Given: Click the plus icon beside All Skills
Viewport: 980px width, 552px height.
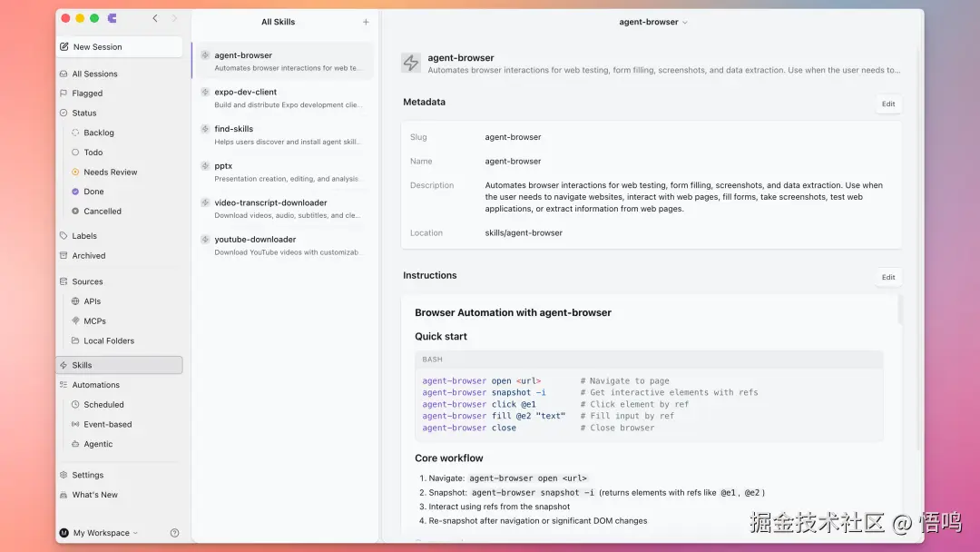Looking at the screenshot, I should 366,22.
